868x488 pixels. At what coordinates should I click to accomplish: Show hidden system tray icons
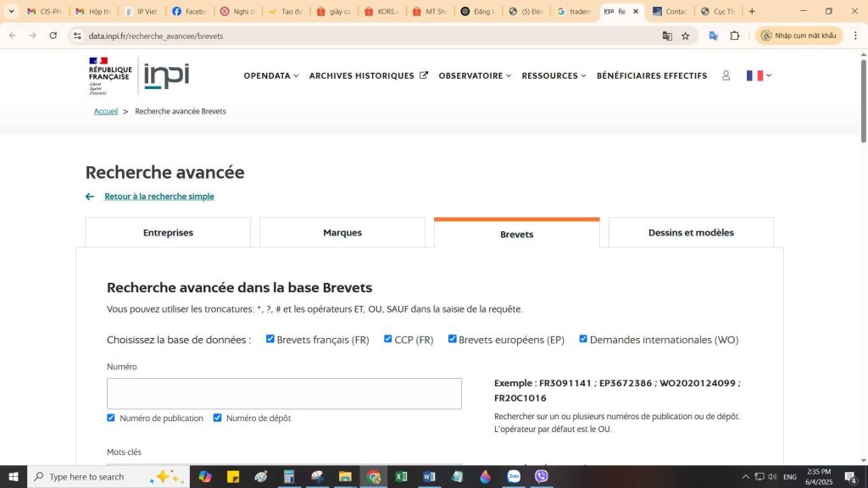point(746,476)
